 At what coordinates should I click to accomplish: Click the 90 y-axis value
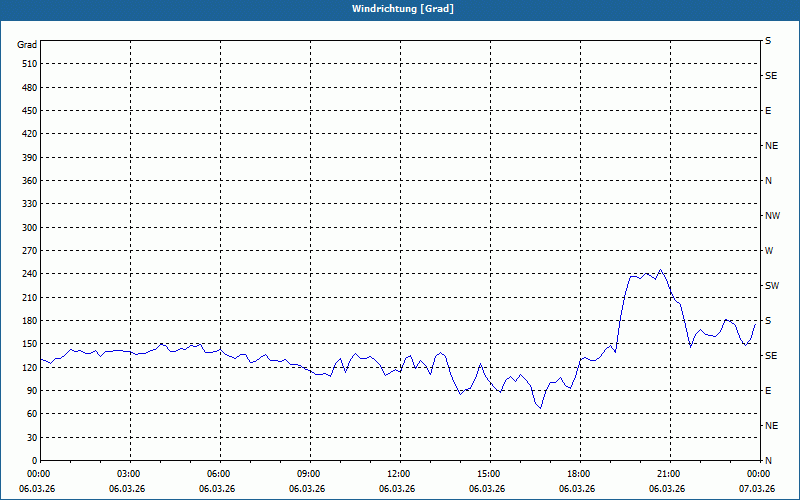point(32,391)
